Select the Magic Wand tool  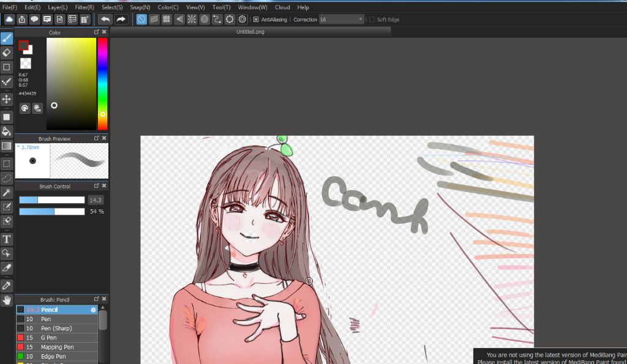coord(6,193)
